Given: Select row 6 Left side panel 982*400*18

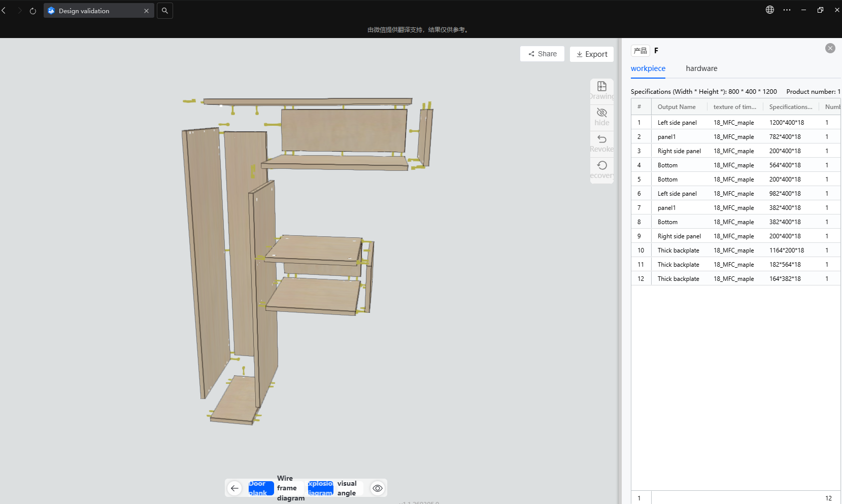Looking at the screenshot, I should pyautogui.click(x=736, y=194).
